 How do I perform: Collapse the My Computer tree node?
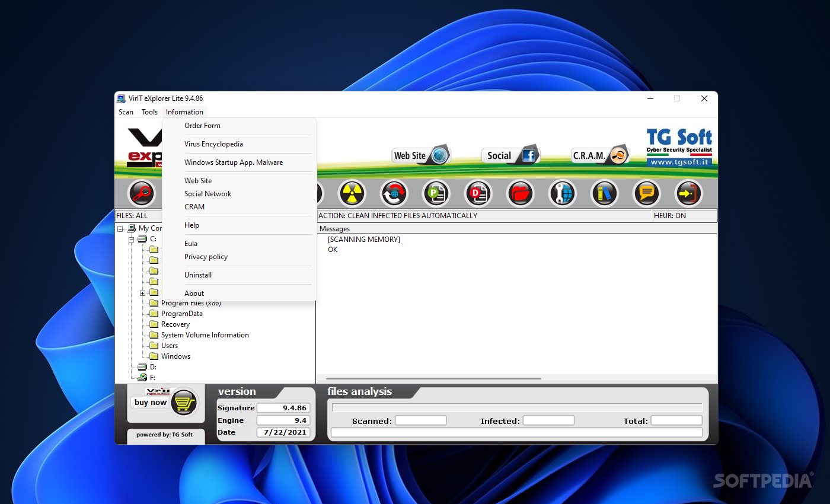pos(120,228)
